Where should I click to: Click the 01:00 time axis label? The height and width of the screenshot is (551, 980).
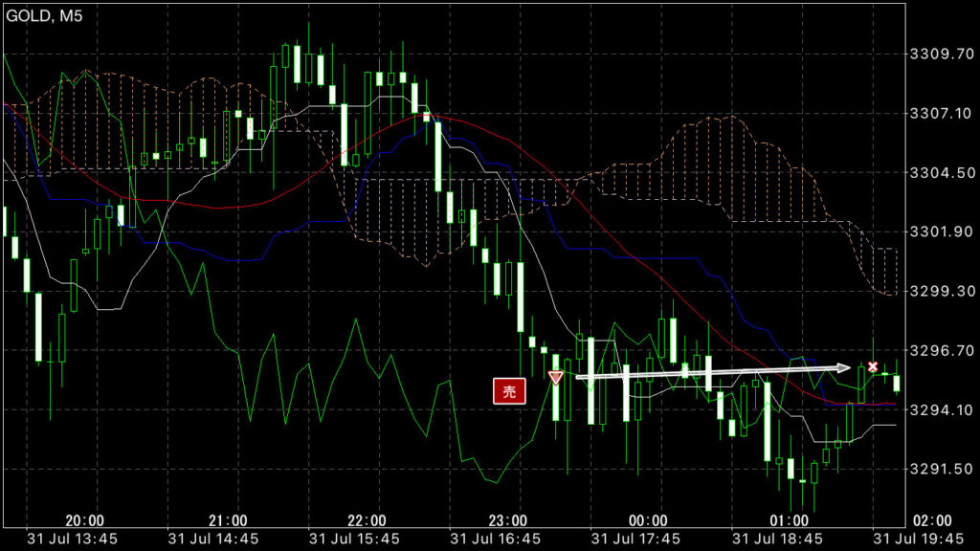click(789, 520)
